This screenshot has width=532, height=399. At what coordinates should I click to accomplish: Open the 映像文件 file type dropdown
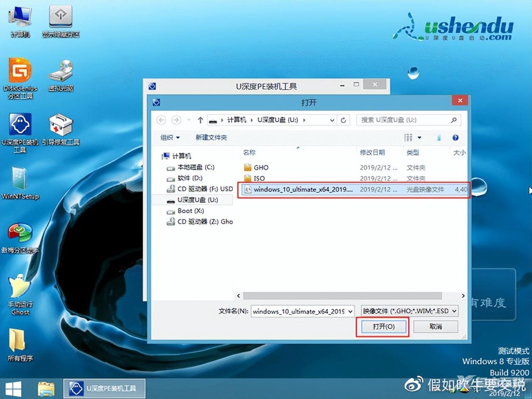coord(409,311)
